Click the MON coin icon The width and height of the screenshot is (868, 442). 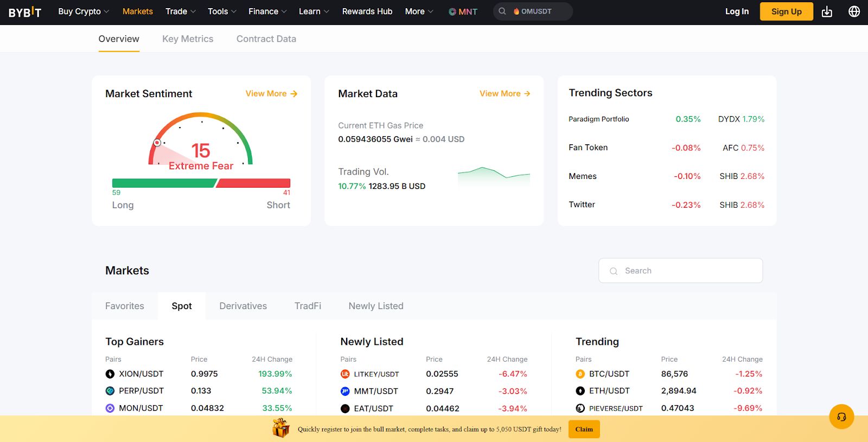pyautogui.click(x=110, y=408)
